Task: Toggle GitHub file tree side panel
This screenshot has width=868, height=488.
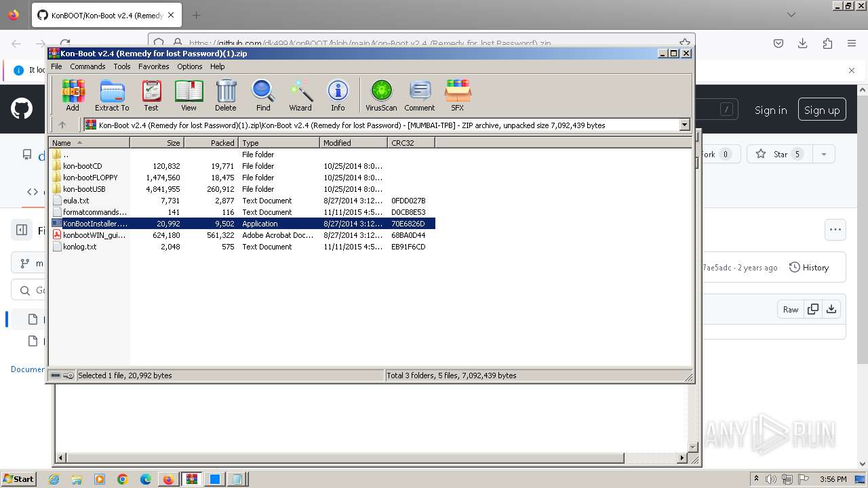Action: point(22,230)
